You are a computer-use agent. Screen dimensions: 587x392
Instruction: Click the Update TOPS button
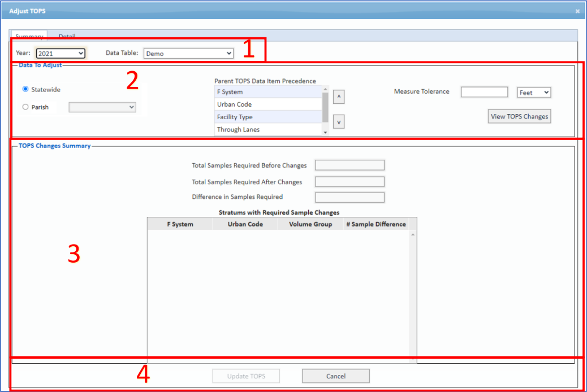pos(246,376)
